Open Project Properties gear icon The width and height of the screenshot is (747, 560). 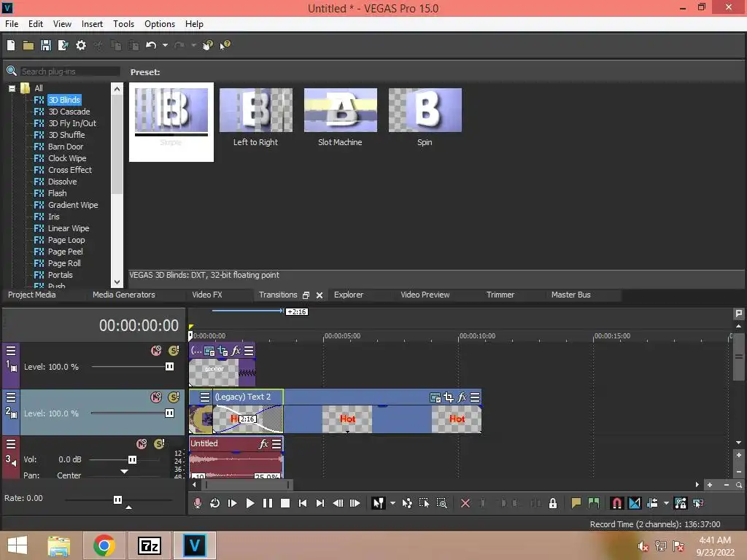click(81, 45)
